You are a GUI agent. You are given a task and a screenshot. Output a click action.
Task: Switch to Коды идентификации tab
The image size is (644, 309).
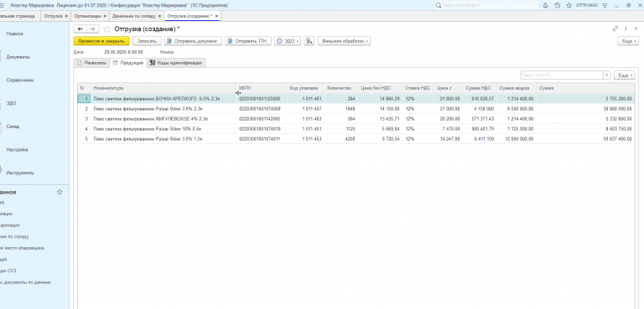[177, 63]
